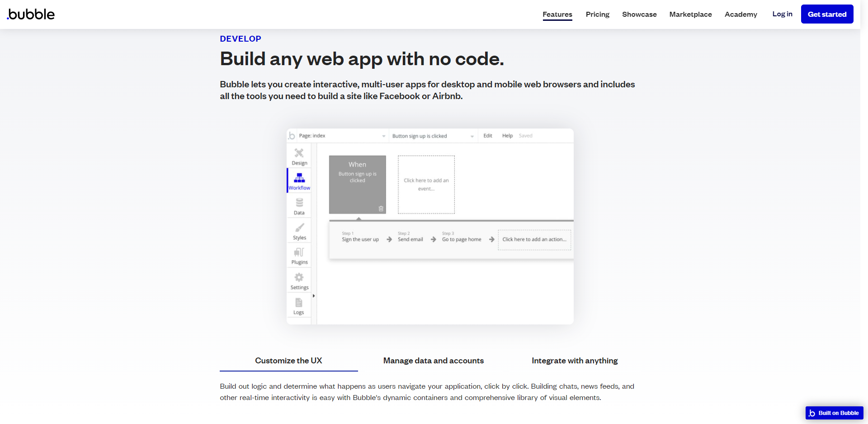The height and width of the screenshot is (424, 868).
Task: Open the Page: index dropdown
Action: [342, 136]
